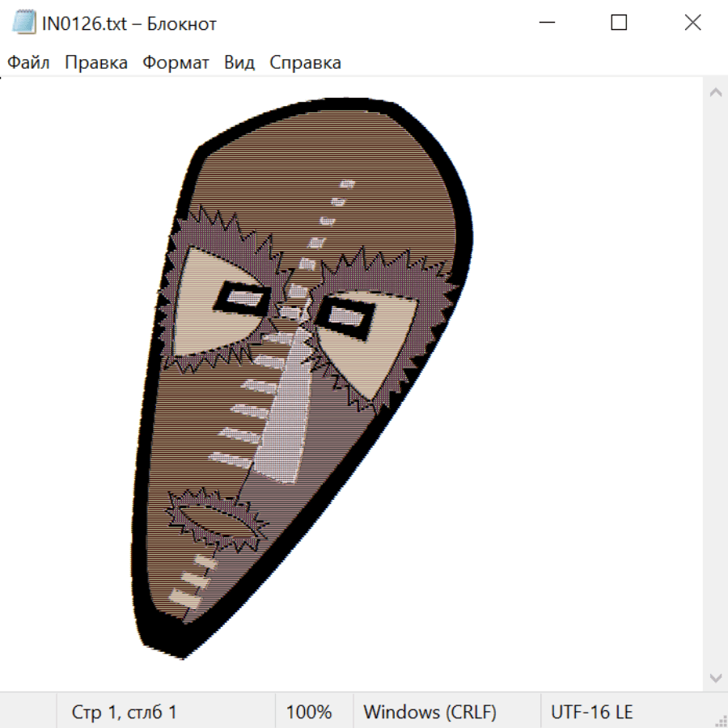Open the Правка menu
Viewport: 728px width, 728px height.
tap(95, 62)
